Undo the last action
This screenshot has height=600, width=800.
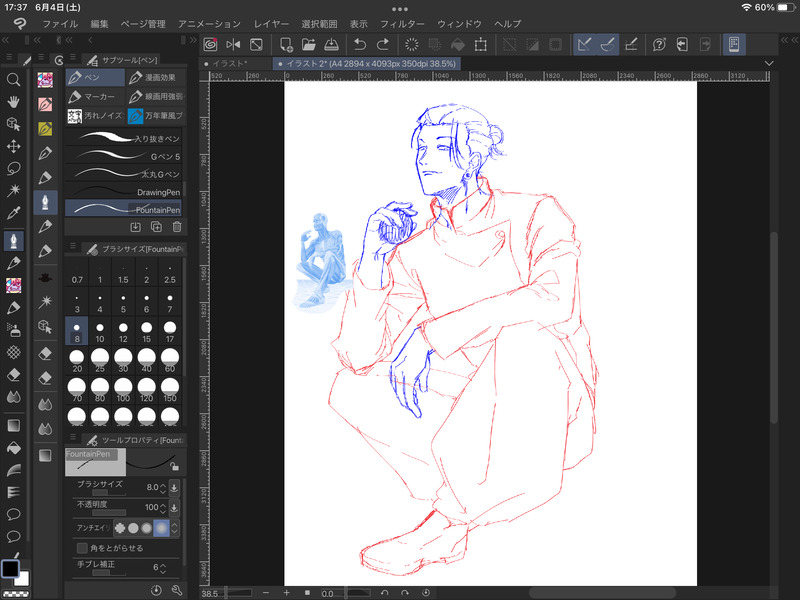pyautogui.click(x=360, y=44)
